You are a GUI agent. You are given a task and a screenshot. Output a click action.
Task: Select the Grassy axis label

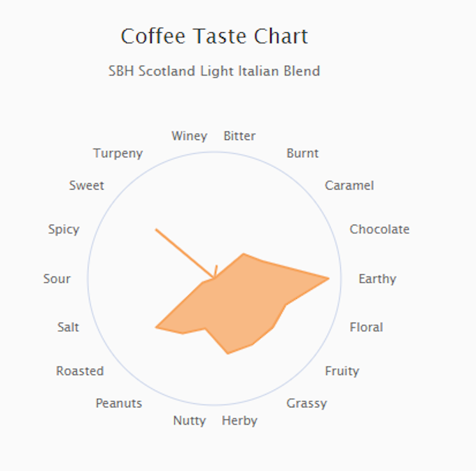307,403
